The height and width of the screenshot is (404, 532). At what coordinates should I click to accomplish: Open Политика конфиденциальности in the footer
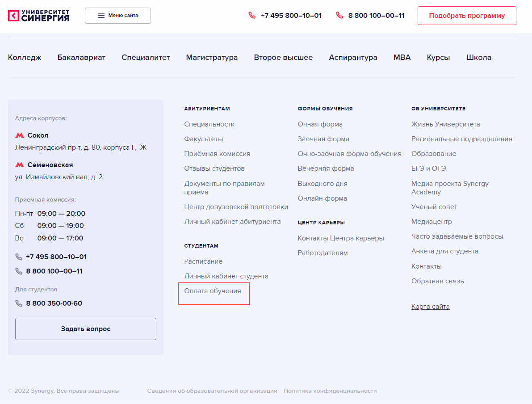(x=330, y=391)
